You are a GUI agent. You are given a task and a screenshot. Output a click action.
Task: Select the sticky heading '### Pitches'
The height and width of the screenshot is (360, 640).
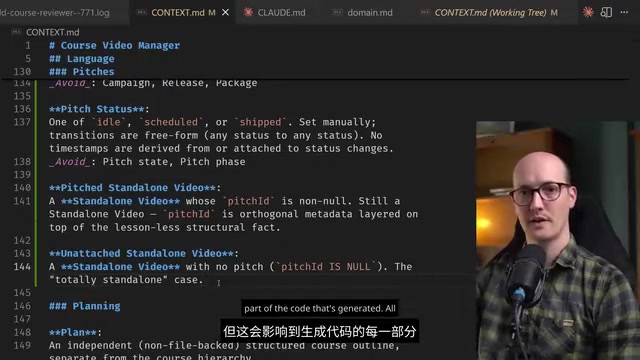pyautogui.click(x=82, y=71)
